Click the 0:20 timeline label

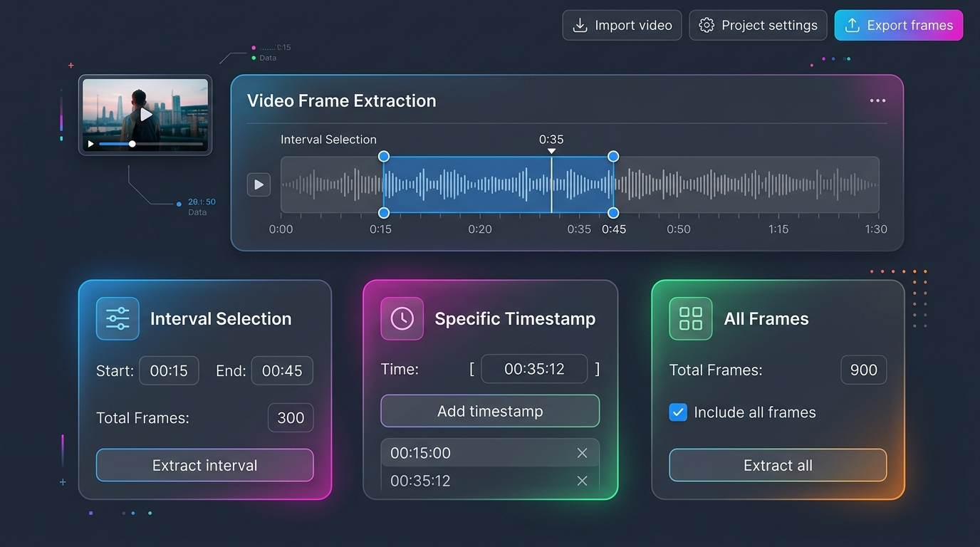[x=480, y=229]
